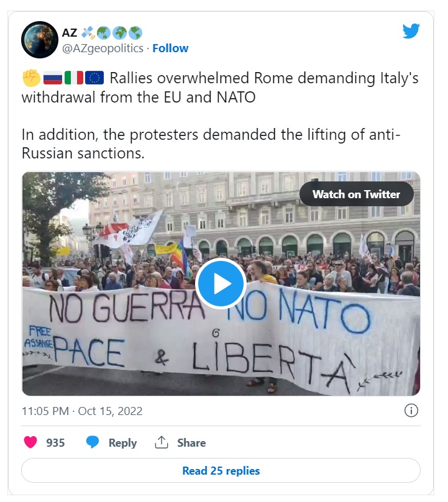
Task: Click the reply speech bubble icon
Action: pyautogui.click(x=93, y=442)
